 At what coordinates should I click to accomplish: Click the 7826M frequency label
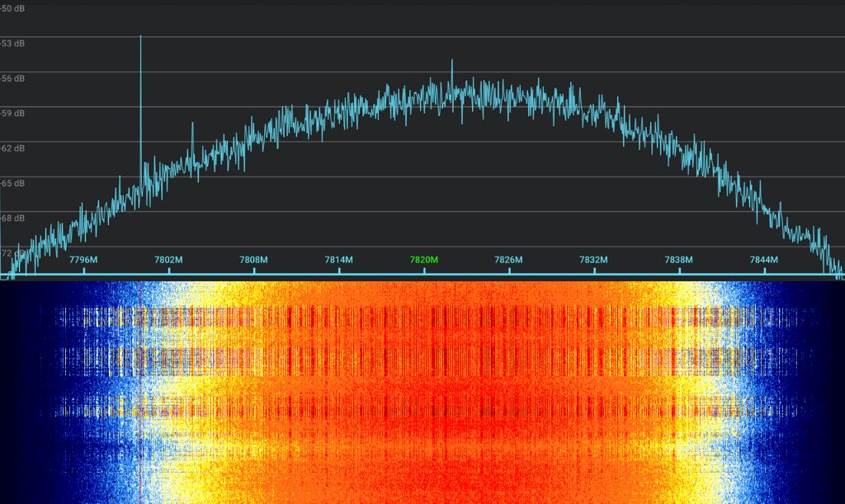pos(508,260)
